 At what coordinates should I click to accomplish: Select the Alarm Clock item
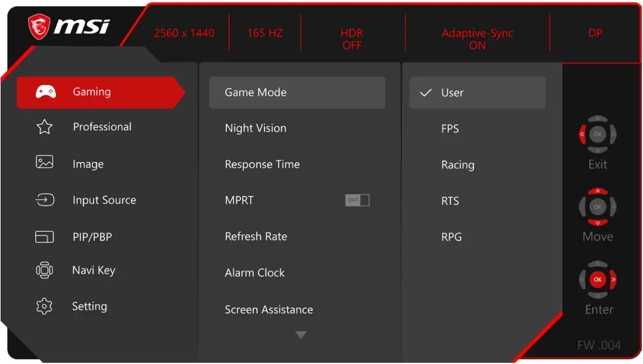tap(254, 273)
